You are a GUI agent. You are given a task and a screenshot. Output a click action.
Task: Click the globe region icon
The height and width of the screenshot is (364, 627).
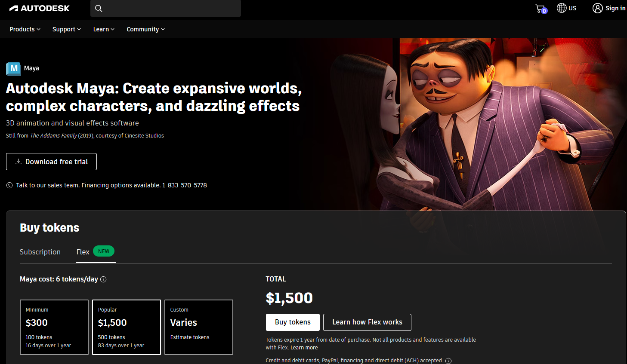pos(562,8)
